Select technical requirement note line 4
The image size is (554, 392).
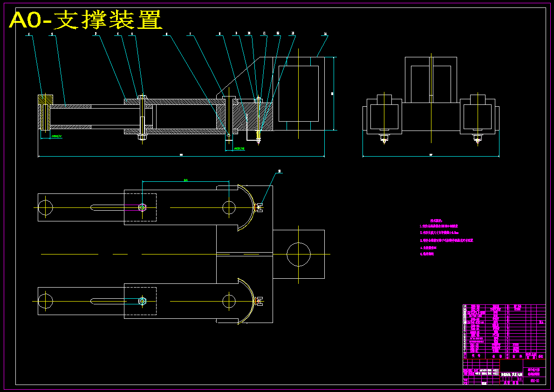(428, 248)
